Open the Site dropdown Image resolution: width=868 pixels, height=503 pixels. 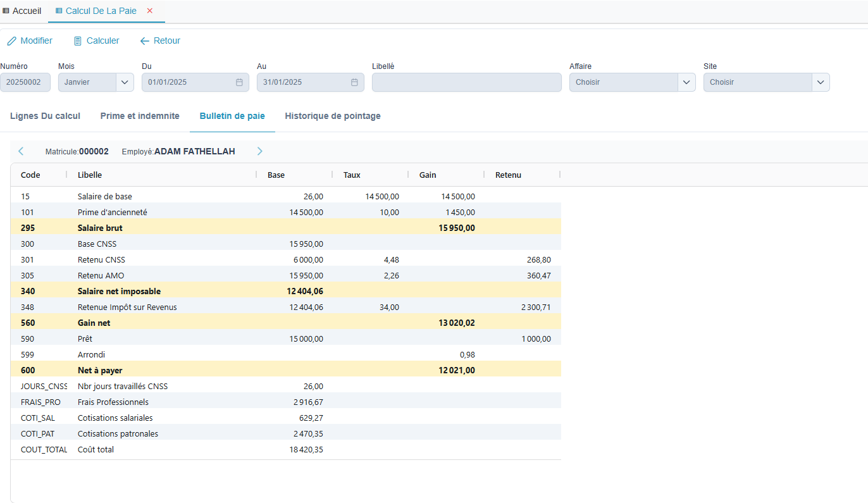pos(821,82)
